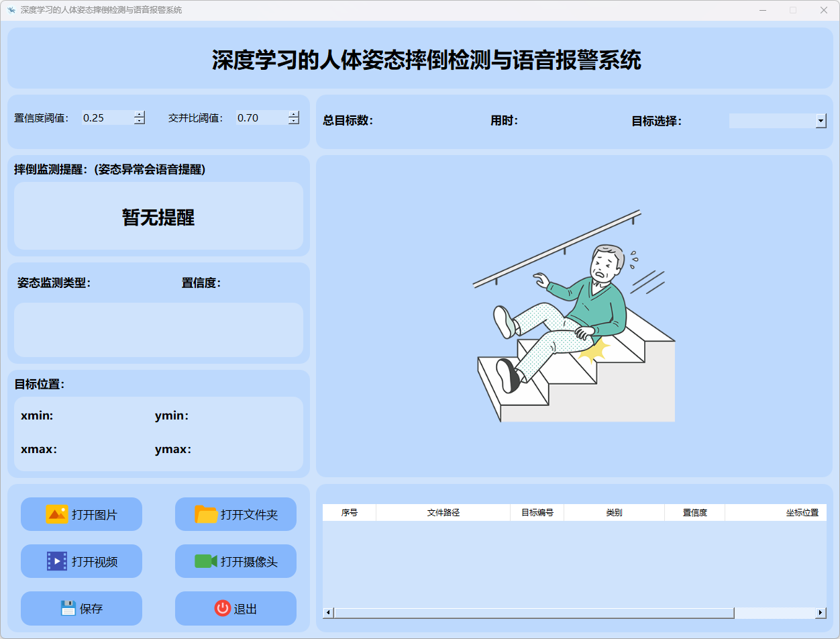Viewport: 840px width, 639px height.
Task: Click the 坐标位置 column header
Action: [x=776, y=512]
